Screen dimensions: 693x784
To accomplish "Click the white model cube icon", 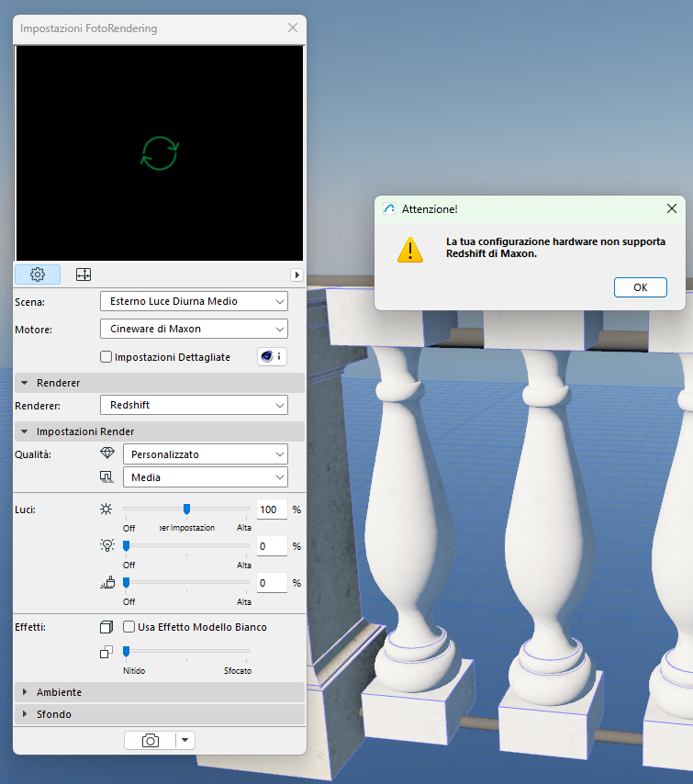I will click(106, 627).
